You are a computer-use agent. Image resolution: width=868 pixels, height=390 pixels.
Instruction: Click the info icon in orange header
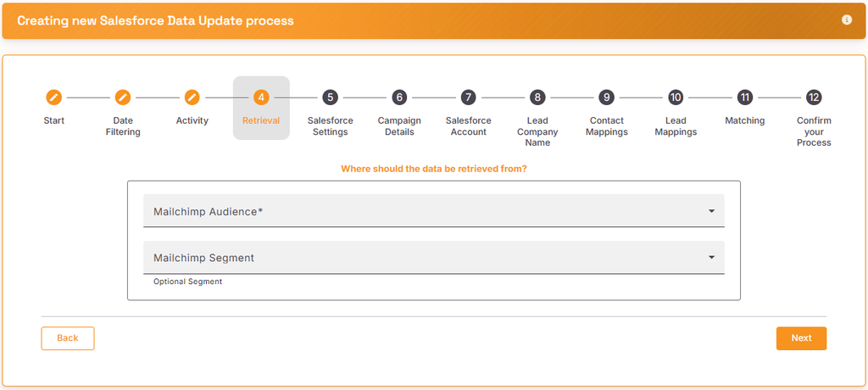[x=847, y=20]
